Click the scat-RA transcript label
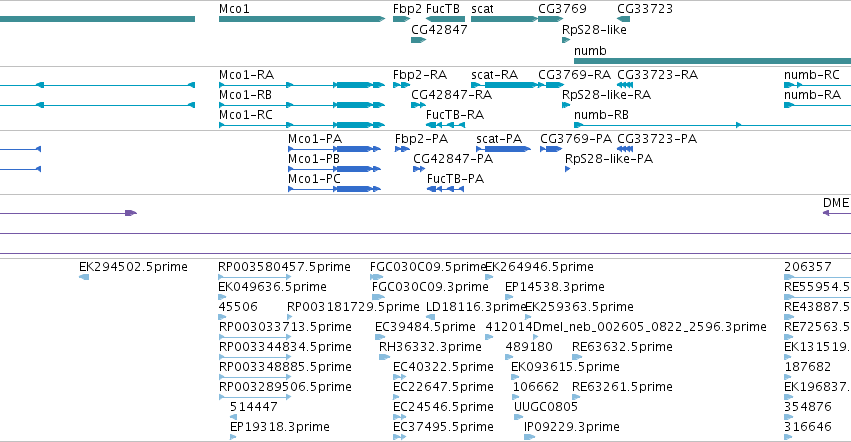 click(494, 74)
